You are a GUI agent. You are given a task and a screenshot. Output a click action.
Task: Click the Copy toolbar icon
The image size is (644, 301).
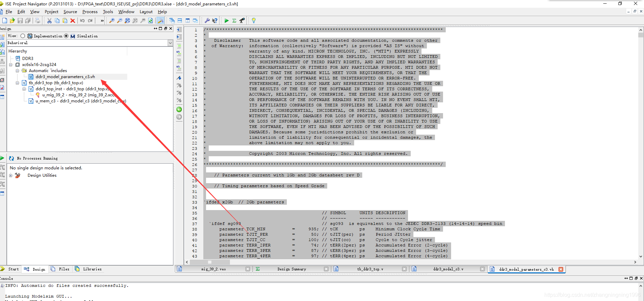point(57,21)
